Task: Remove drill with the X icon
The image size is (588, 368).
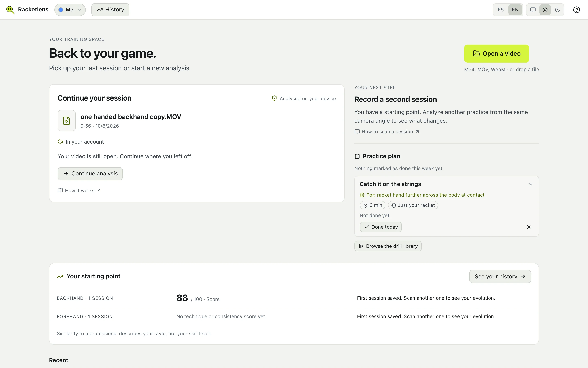Action: pyautogui.click(x=528, y=227)
